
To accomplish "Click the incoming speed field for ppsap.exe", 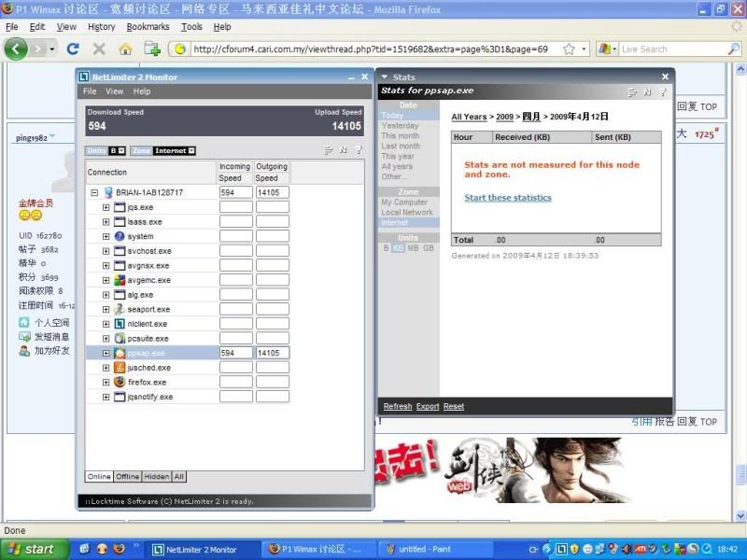I will coord(235,354).
